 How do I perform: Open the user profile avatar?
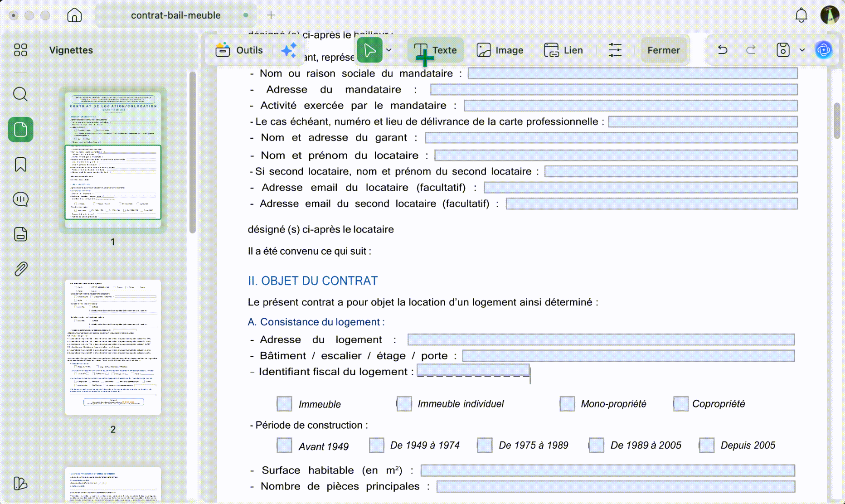[830, 15]
